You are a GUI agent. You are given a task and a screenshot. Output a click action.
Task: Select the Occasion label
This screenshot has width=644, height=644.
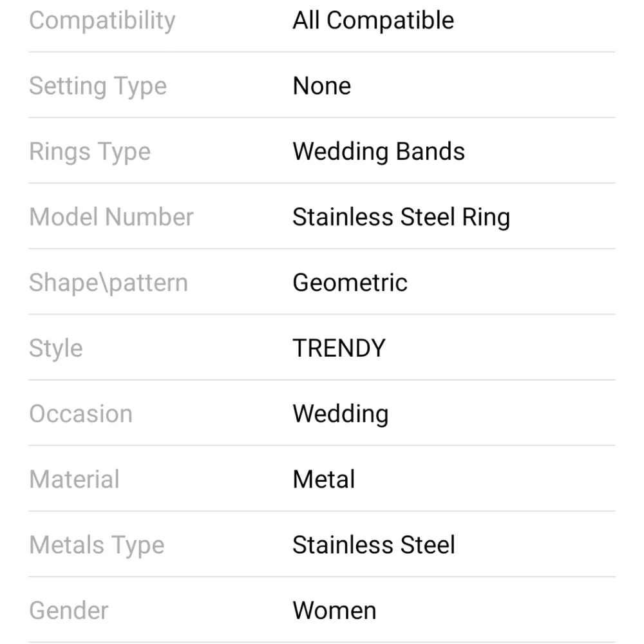[x=81, y=413]
